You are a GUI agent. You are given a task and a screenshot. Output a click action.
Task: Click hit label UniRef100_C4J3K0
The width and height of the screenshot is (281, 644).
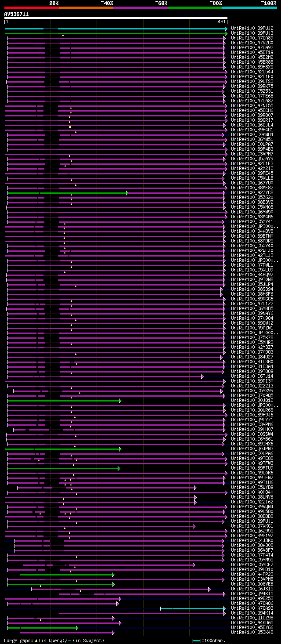coord(252,540)
